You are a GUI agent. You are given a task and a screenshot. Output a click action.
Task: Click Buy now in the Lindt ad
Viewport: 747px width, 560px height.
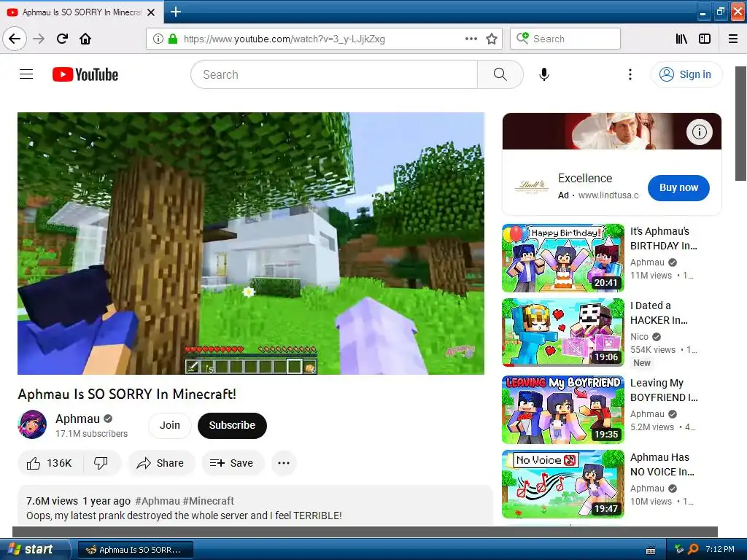pyautogui.click(x=678, y=187)
